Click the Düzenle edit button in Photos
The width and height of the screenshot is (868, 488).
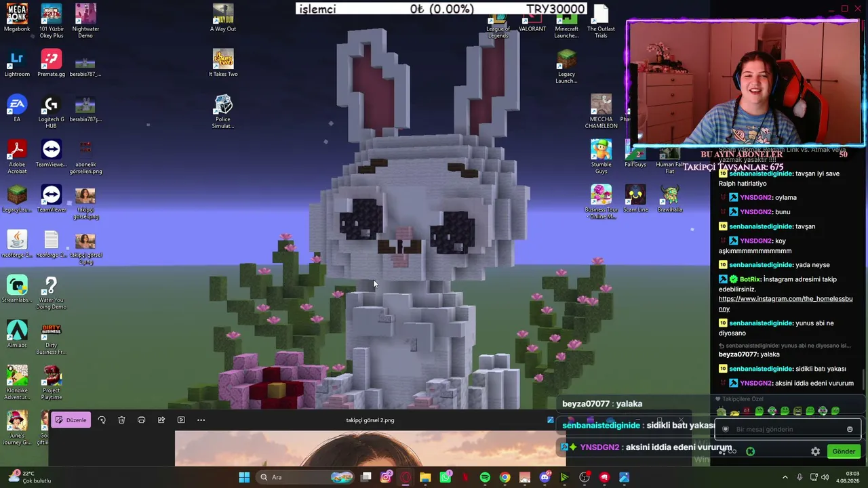click(x=71, y=420)
